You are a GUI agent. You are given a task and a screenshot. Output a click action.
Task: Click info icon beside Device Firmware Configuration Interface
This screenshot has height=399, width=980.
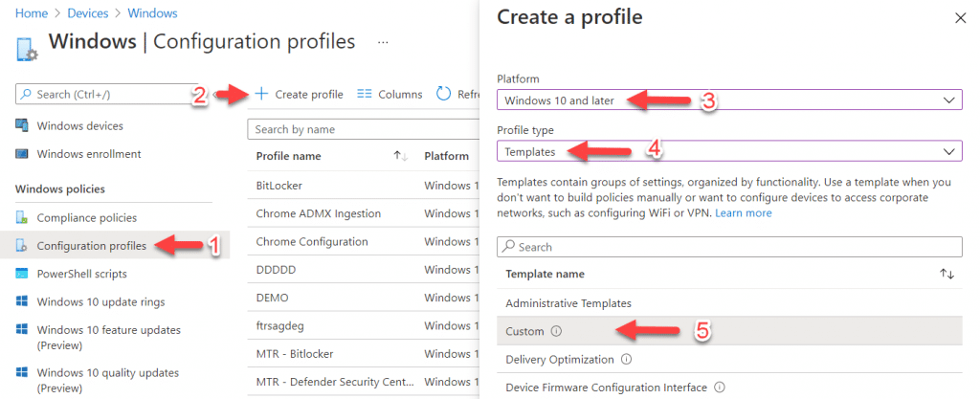click(720, 388)
